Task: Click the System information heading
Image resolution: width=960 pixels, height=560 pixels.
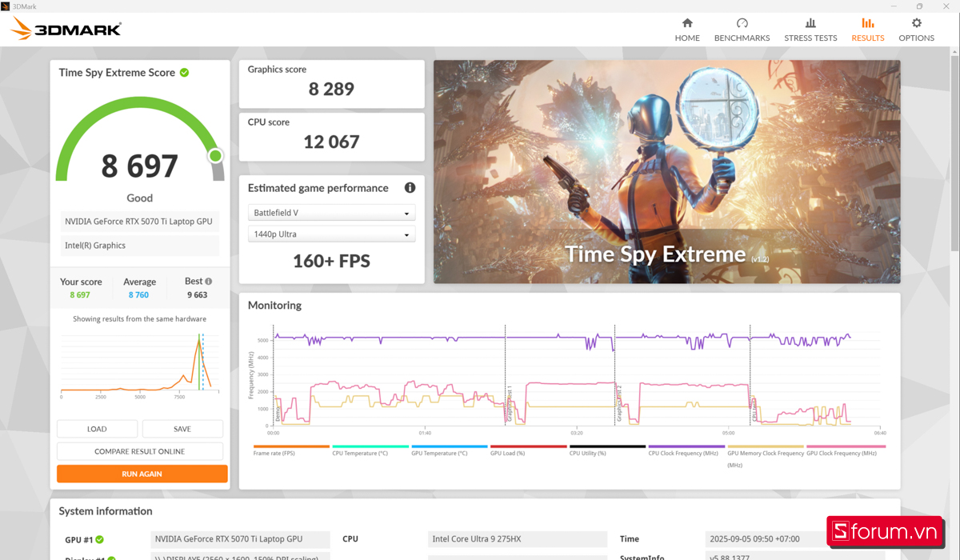Action: (106, 511)
